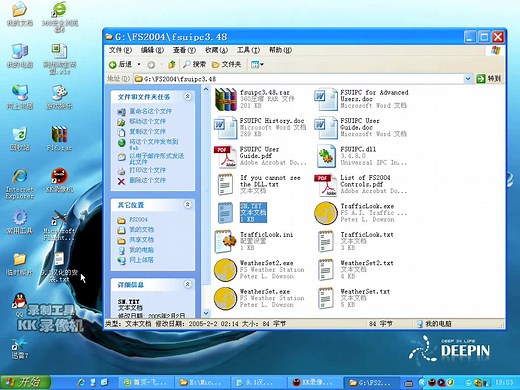Toggle the Folders pane button
This screenshot has width=520, height=390.
(x=226, y=64)
